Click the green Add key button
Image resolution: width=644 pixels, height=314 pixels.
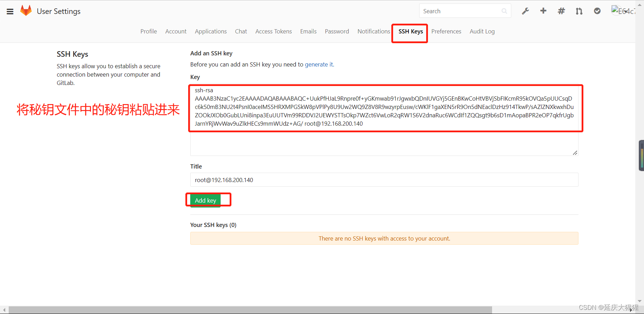click(x=206, y=201)
